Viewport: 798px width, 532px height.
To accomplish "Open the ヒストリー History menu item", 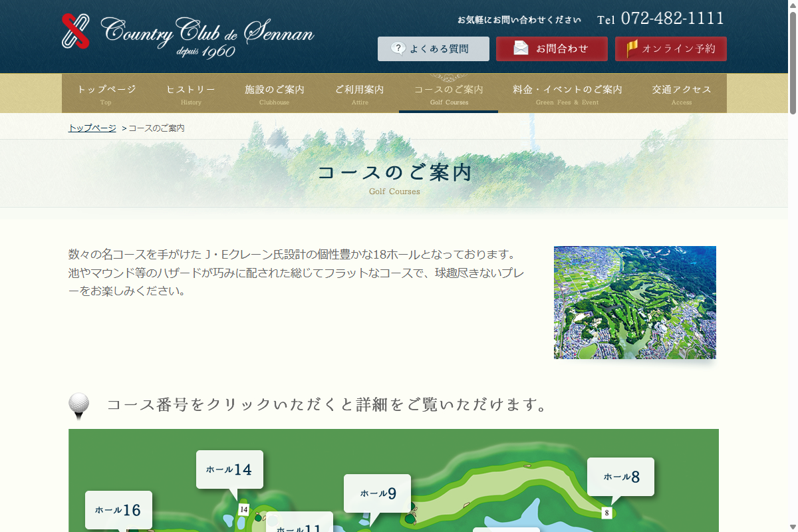I will [x=191, y=93].
